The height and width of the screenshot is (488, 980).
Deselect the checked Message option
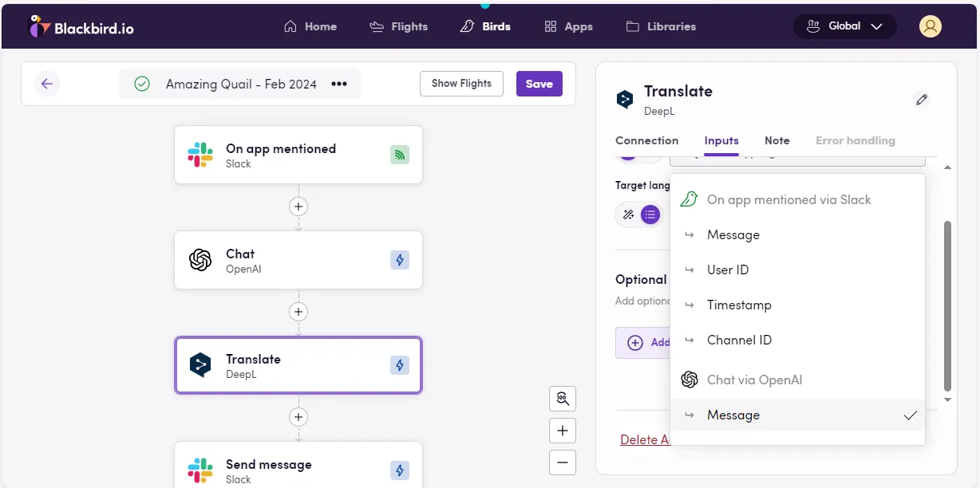click(733, 415)
